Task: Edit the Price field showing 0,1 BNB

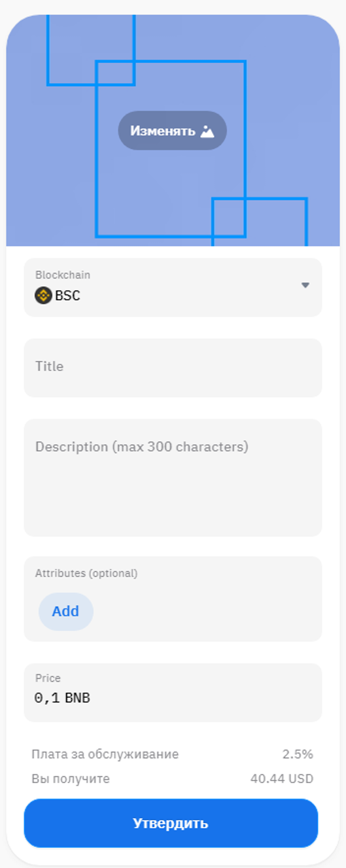Action: (173, 693)
